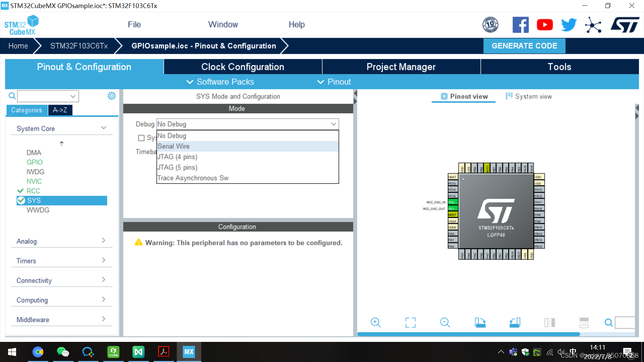Click the fit-to-screen pinout icon
The height and width of the screenshot is (362, 644).
[x=410, y=322]
